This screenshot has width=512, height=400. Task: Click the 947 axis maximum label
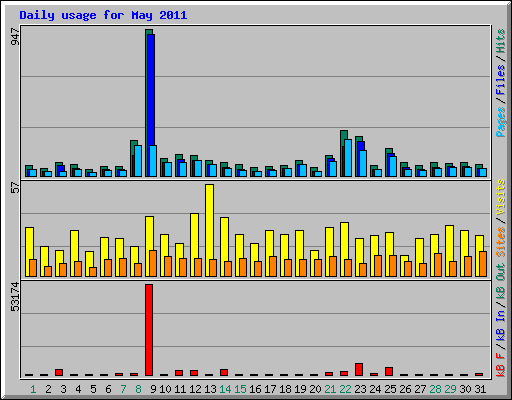tap(15, 37)
